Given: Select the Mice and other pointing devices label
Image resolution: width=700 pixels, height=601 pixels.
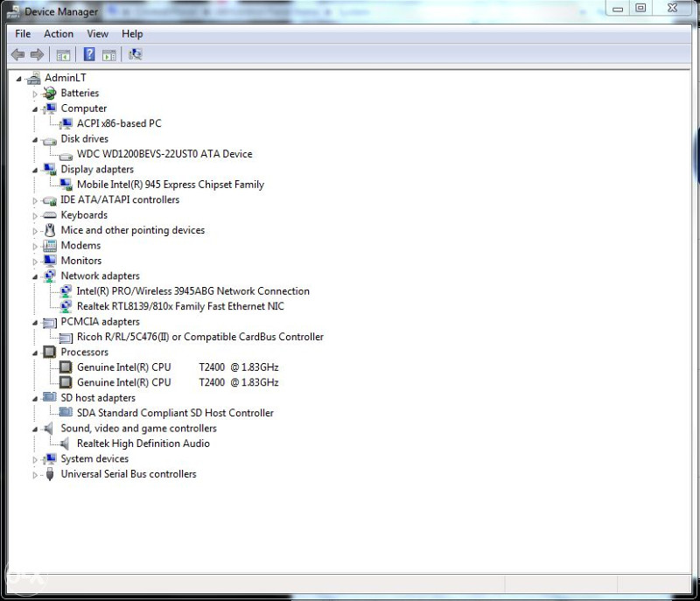Looking at the screenshot, I should click(133, 230).
